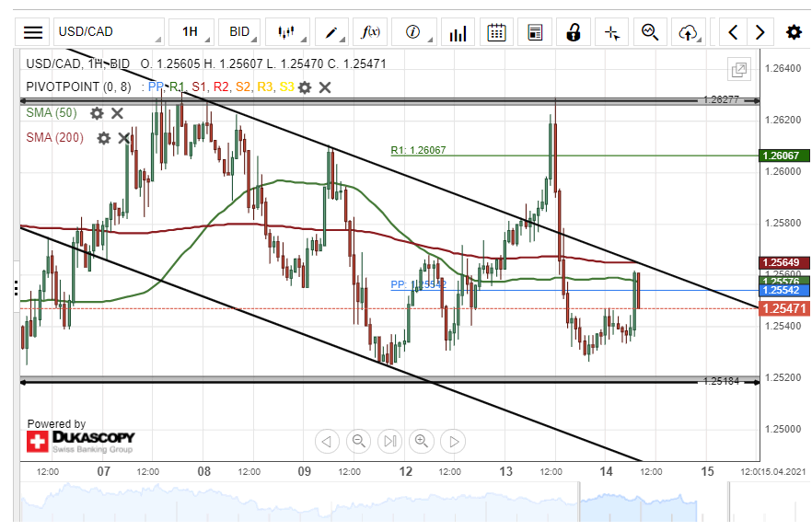812x531 pixels.
Task: Open SMA (50) settings gear
Action: (97, 113)
